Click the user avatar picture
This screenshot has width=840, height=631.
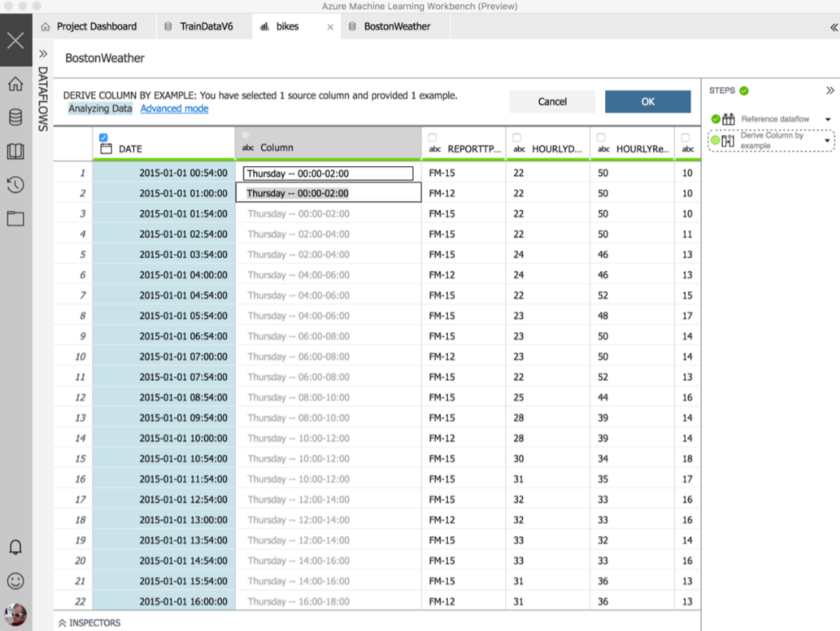click(x=15, y=614)
